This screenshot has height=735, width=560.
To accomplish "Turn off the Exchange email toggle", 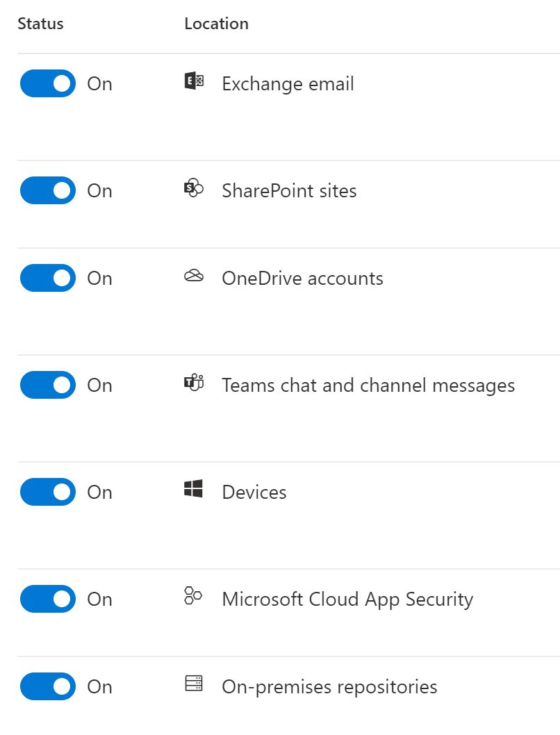I will [48, 83].
